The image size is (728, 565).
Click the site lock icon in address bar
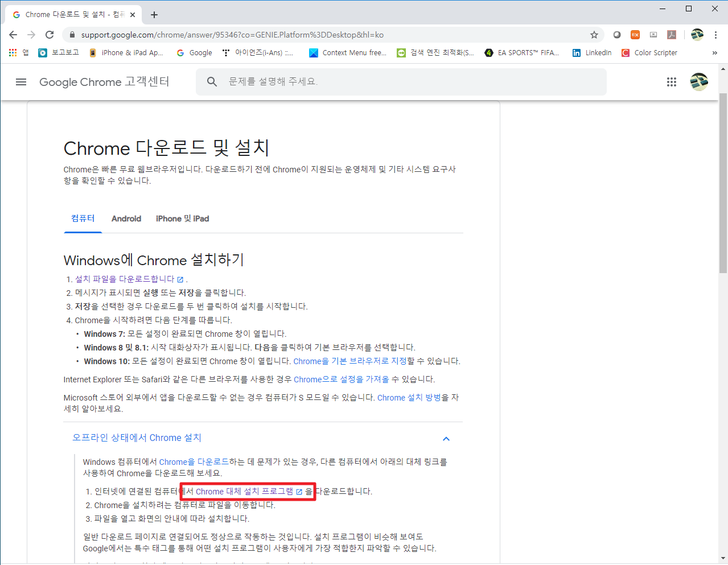pos(72,35)
